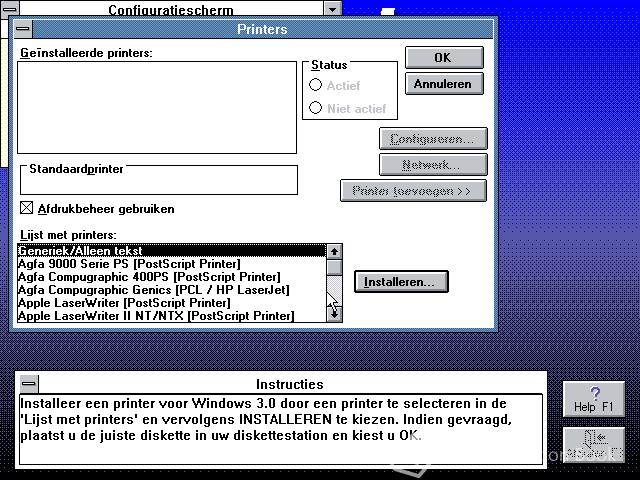This screenshot has height=480, width=640.
Task: Select Apple LaserWriter II NT/NTX entry
Action: [x=172, y=316]
